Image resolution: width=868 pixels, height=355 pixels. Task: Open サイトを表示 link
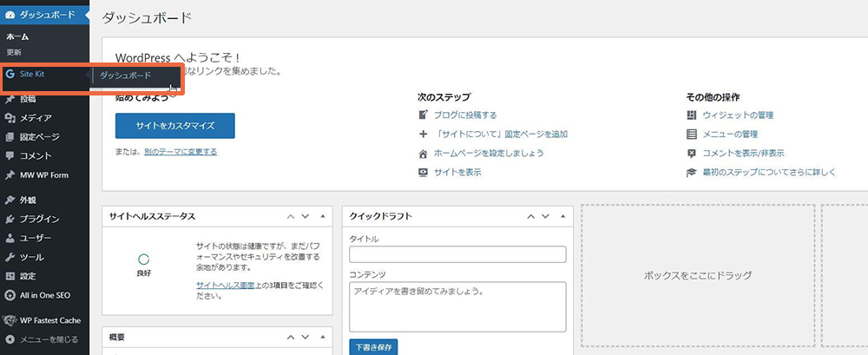pyautogui.click(x=457, y=172)
